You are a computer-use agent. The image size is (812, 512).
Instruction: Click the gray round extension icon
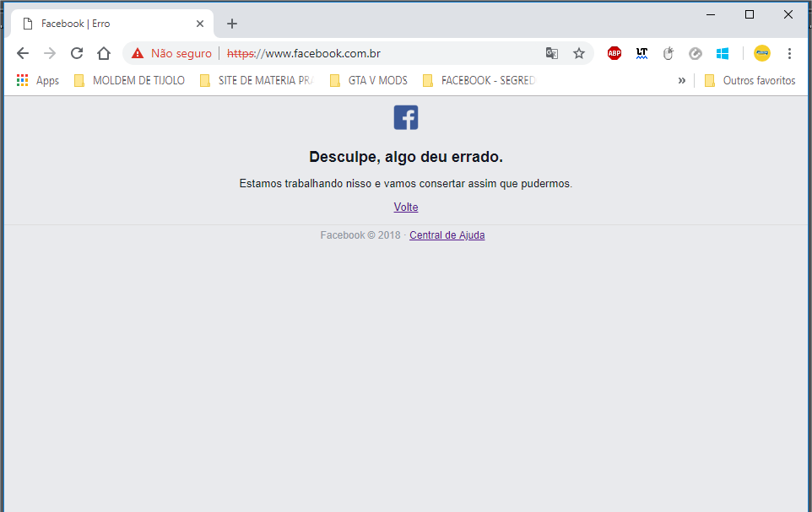[x=696, y=53]
